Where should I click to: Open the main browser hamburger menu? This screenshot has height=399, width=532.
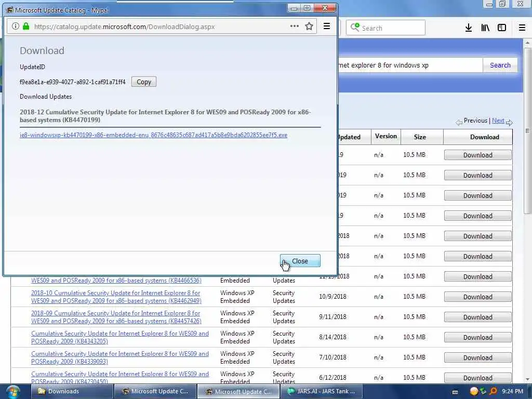click(x=522, y=28)
